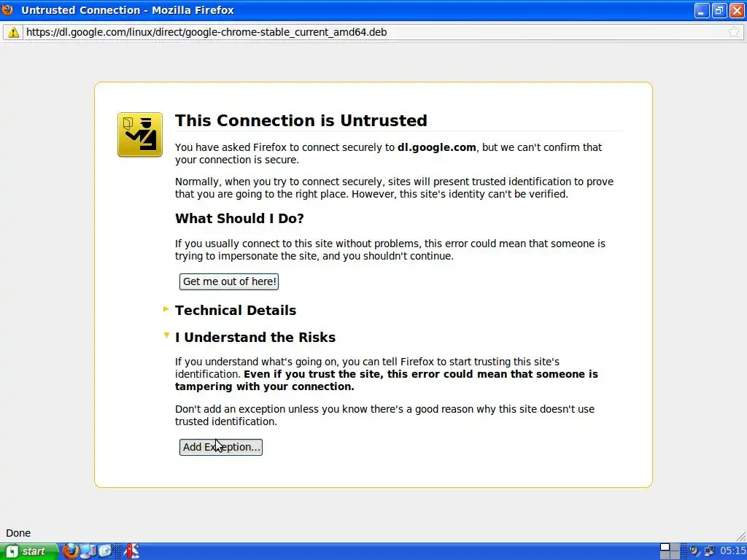This screenshot has width=747, height=560.
Task: Click the 'Done' status bar text
Action: click(x=18, y=533)
